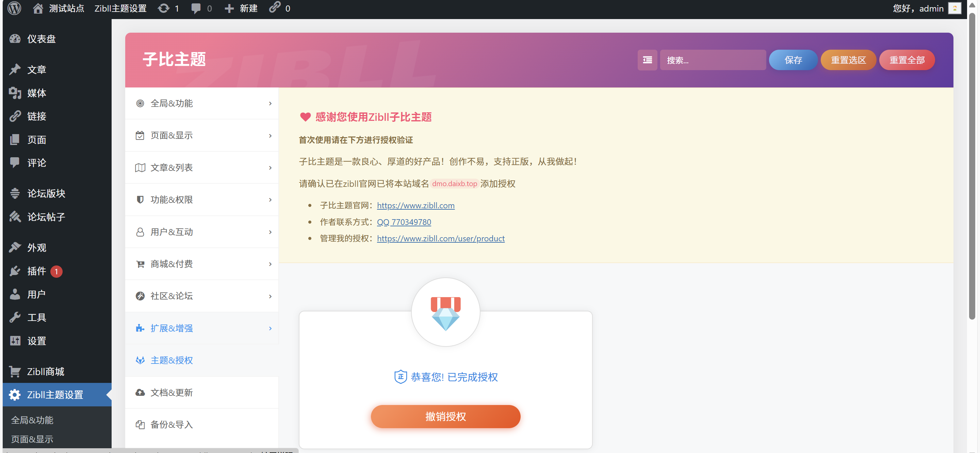980x453 pixels.
Task: Click the comments bubble icon in admin bar
Action: coord(196,9)
